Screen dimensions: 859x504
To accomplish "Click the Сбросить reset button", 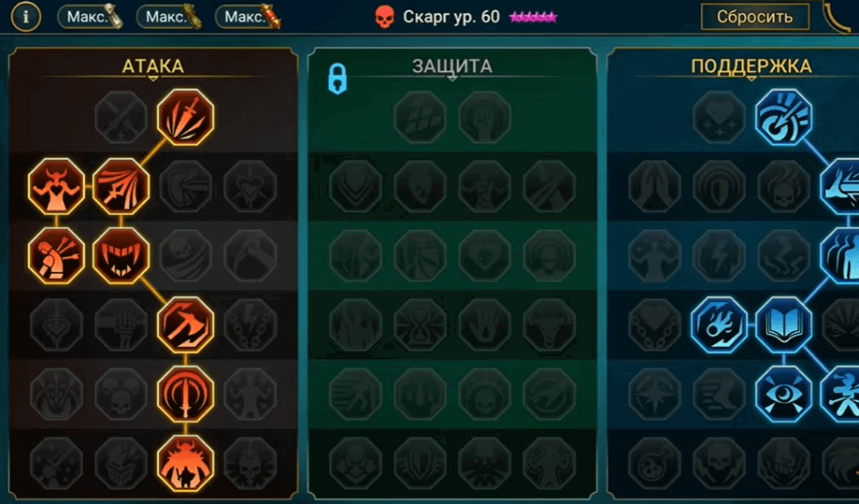I will tap(755, 17).
